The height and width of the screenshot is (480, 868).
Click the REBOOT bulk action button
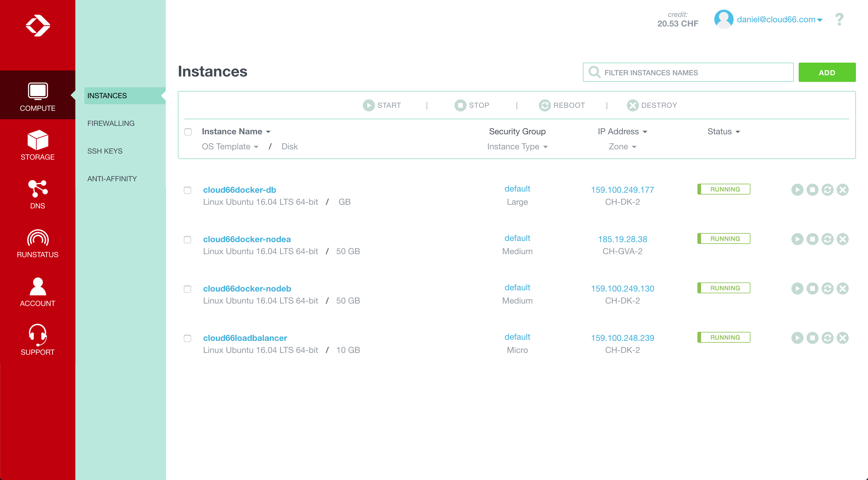(562, 105)
